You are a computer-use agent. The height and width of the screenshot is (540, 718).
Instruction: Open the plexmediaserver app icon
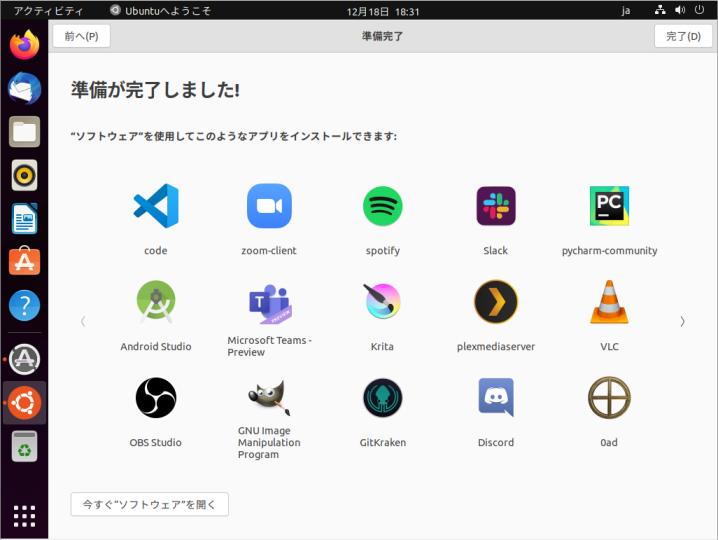click(x=496, y=302)
